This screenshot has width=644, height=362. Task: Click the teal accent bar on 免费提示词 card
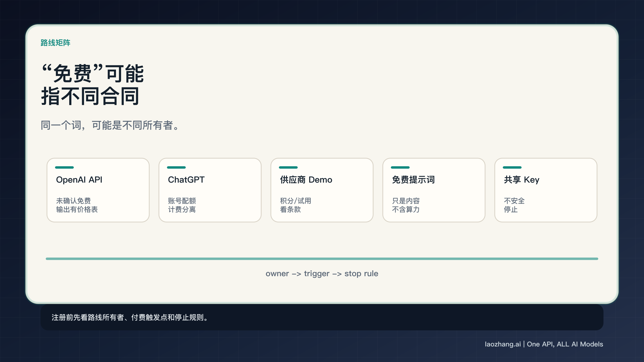click(400, 167)
